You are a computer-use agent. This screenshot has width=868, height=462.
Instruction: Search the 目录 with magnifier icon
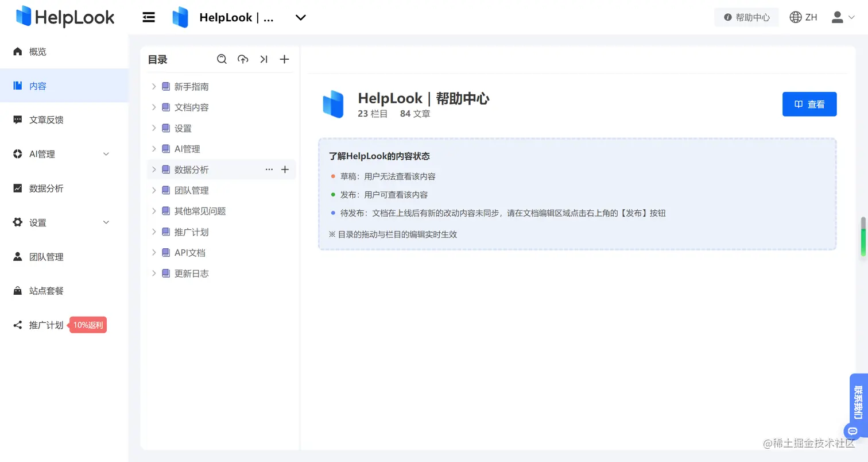click(x=222, y=59)
